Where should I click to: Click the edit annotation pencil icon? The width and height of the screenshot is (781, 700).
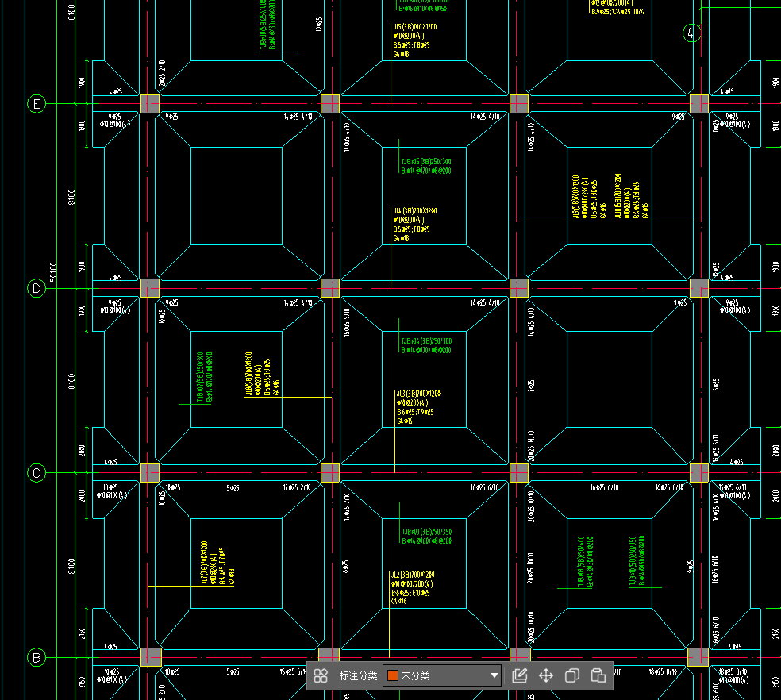tap(520, 675)
